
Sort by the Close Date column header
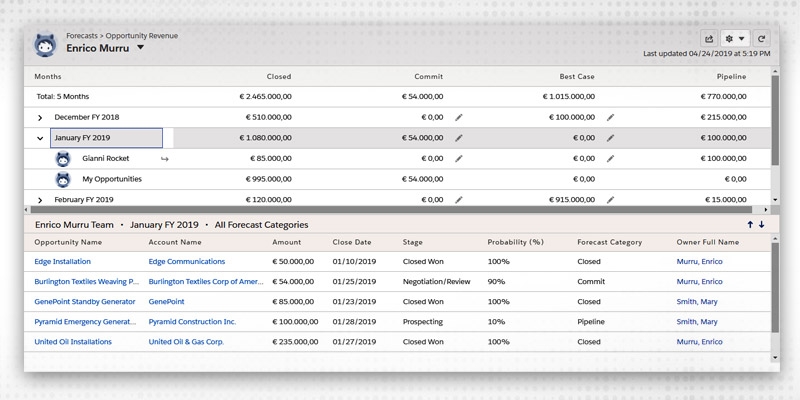point(350,242)
